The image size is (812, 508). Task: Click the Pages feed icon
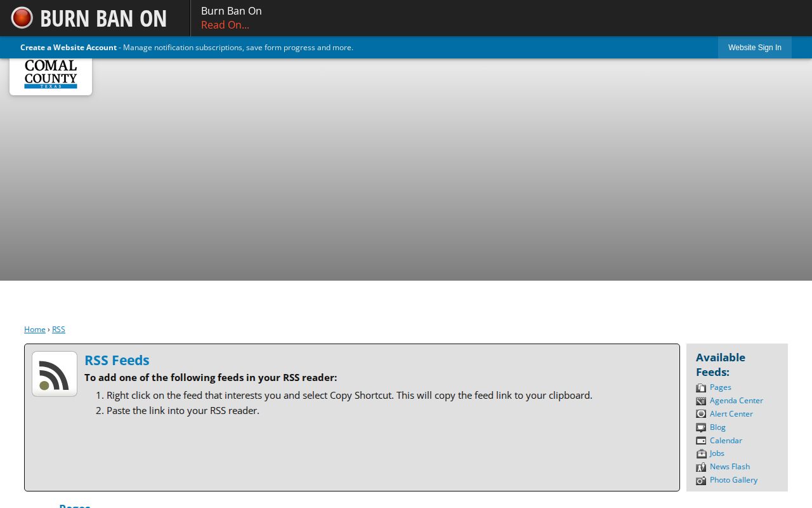(x=701, y=387)
